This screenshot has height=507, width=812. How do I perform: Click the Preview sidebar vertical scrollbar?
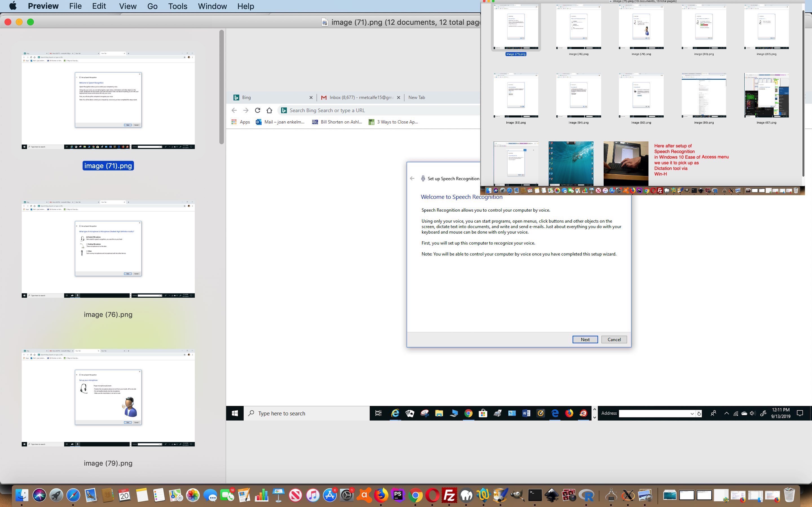coord(221,87)
